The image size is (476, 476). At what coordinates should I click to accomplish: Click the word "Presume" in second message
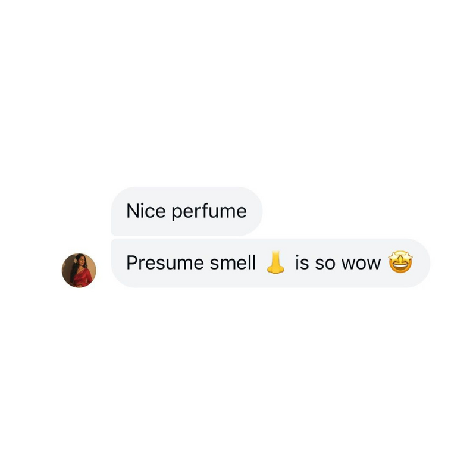(x=165, y=262)
